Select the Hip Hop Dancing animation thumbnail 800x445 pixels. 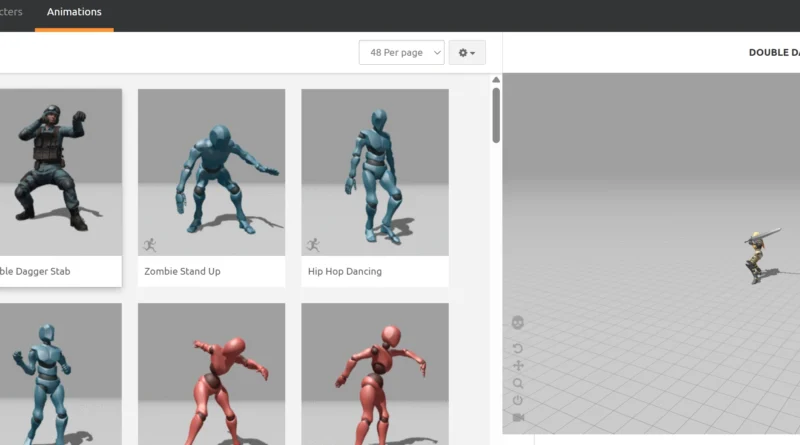(x=375, y=172)
